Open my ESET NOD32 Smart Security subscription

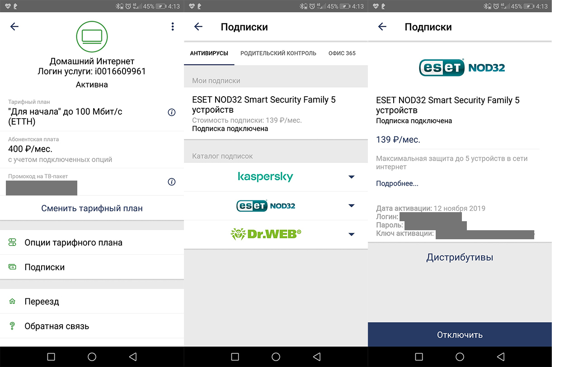[x=276, y=113]
